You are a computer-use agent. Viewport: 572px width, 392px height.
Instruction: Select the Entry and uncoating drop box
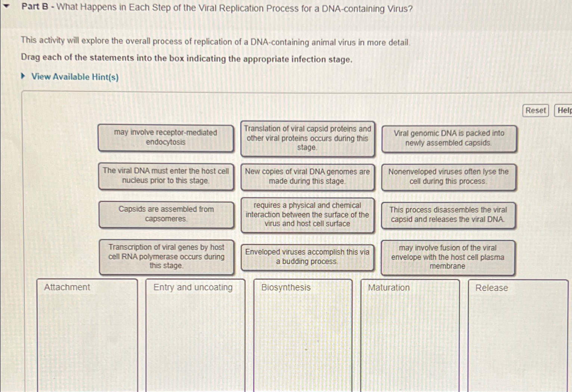point(194,332)
